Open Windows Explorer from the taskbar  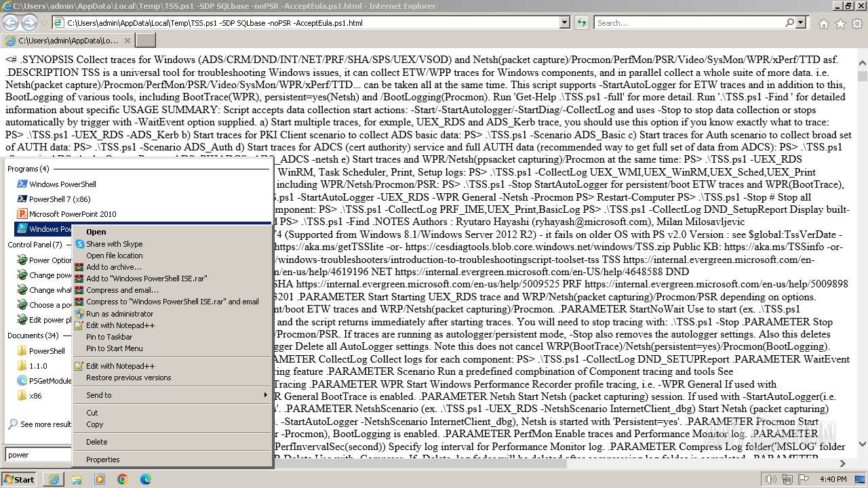tap(77, 479)
